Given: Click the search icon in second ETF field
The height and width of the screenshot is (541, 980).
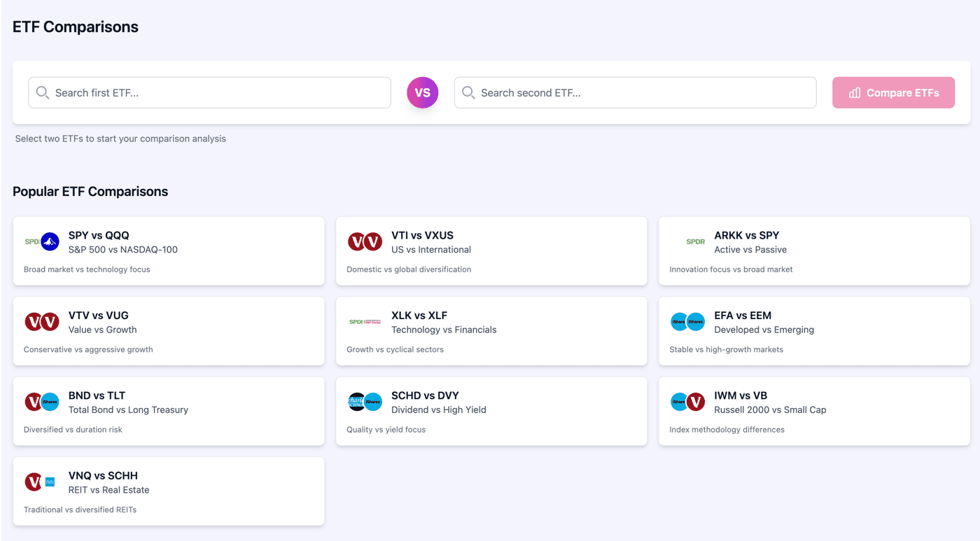Looking at the screenshot, I should [468, 92].
